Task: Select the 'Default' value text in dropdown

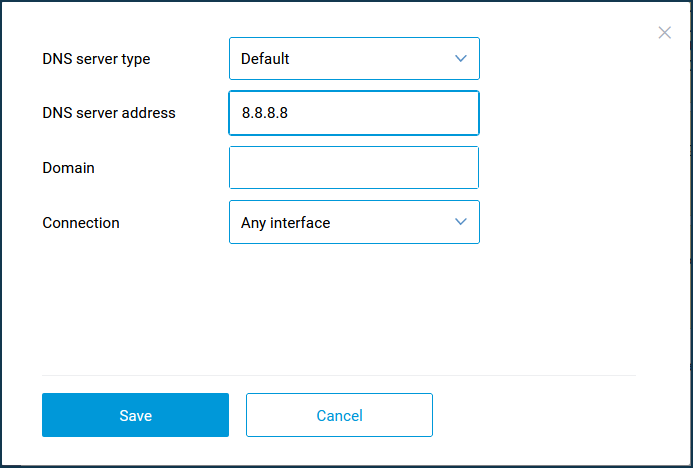Action: tap(265, 59)
